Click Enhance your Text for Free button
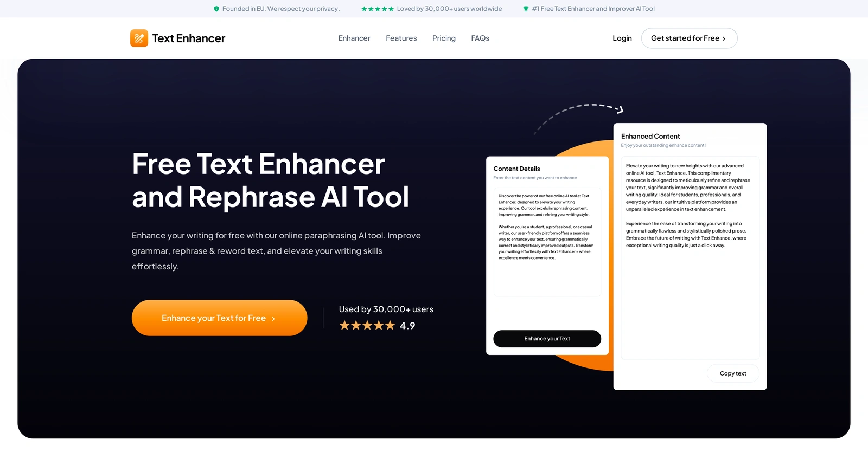Viewport: 868px width, 452px height. pyautogui.click(x=219, y=318)
